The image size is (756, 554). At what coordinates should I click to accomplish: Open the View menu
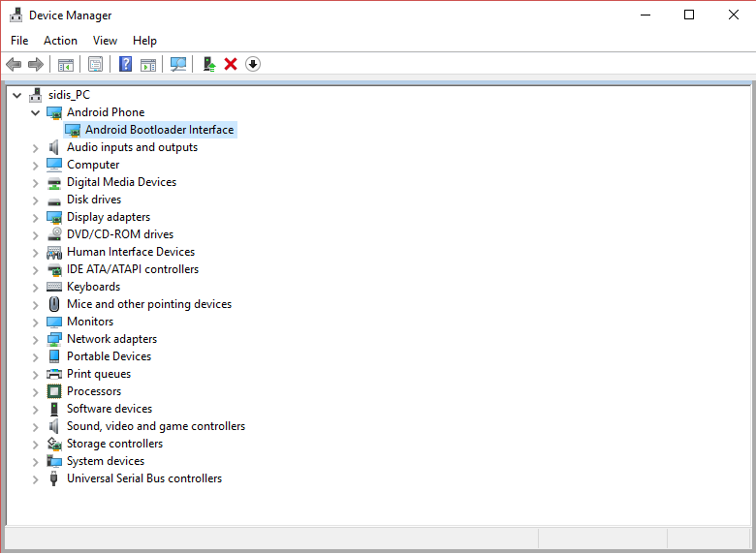pos(105,41)
